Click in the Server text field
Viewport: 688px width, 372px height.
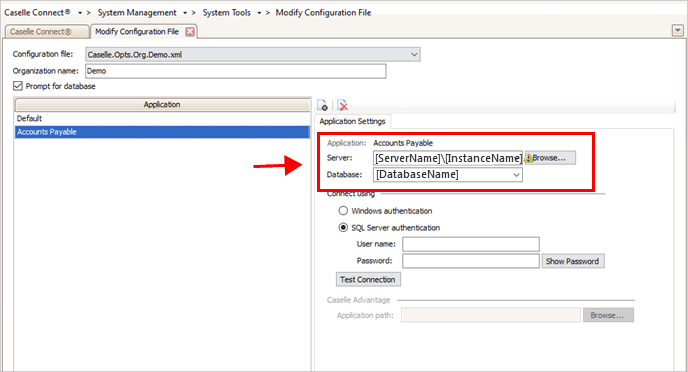[448, 158]
